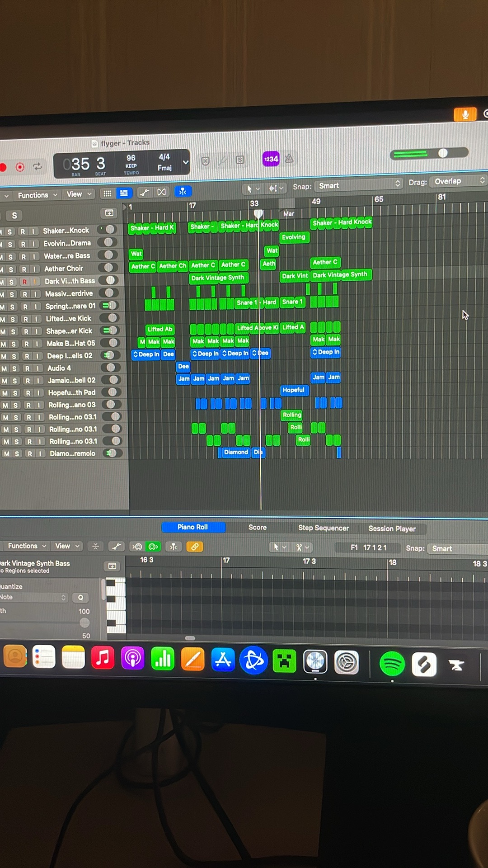Open Spotify from the Dock
The image size is (488, 868).
pyautogui.click(x=392, y=664)
